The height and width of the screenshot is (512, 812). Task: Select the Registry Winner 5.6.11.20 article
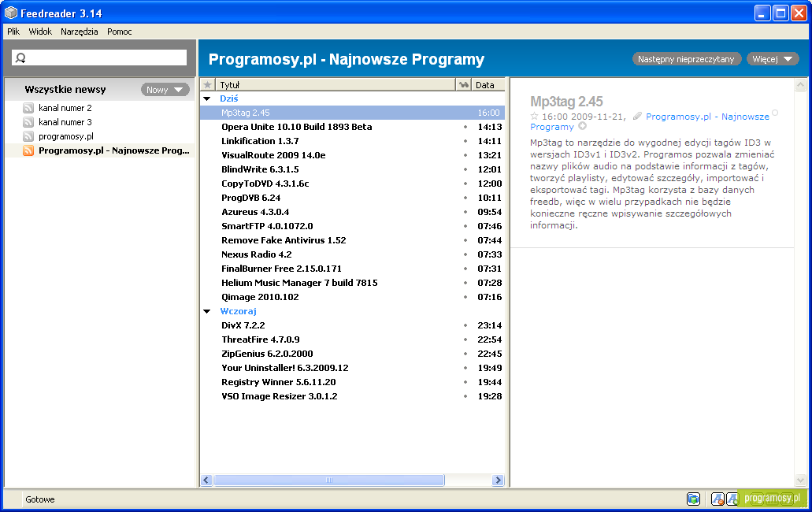(x=352, y=383)
